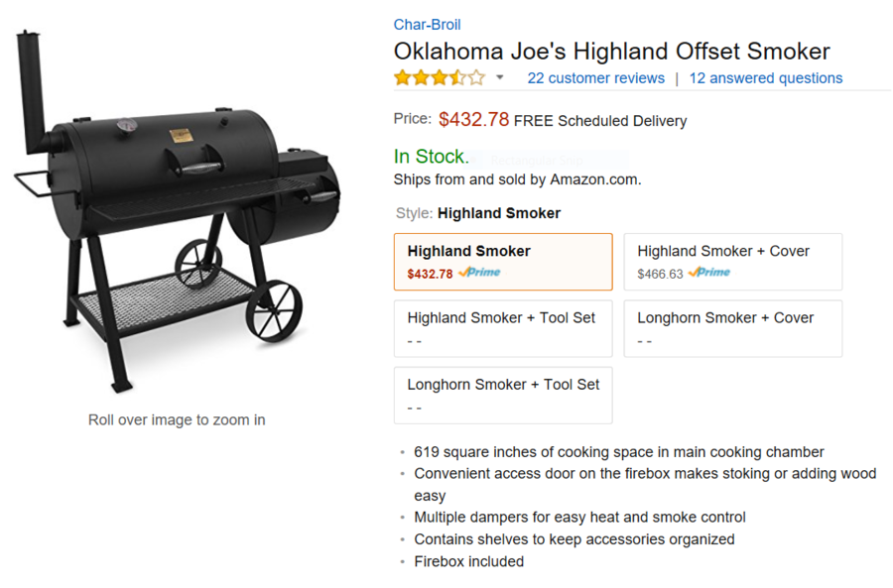
Task: Select the Highland Smoker style option
Action: [x=503, y=262]
